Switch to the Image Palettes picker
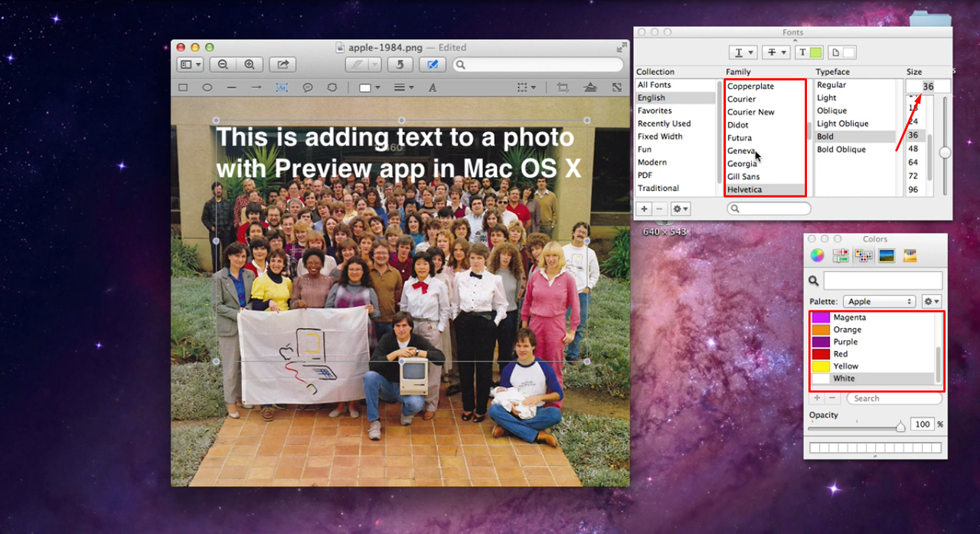This screenshot has width=980, height=534. coord(887,256)
